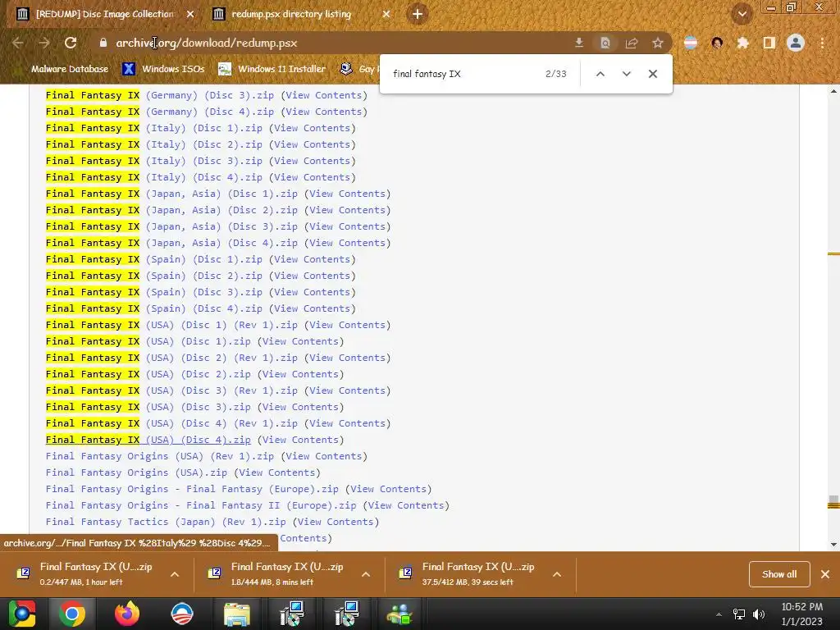The height and width of the screenshot is (630, 840).
Task: Expand options for the 447 MB download
Action: pos(175,574)
